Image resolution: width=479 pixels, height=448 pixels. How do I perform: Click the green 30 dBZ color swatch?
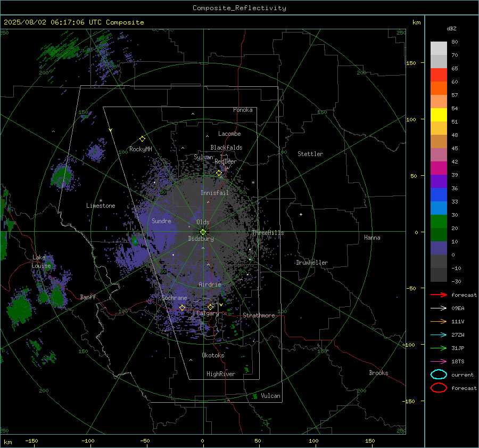point(439,222)
